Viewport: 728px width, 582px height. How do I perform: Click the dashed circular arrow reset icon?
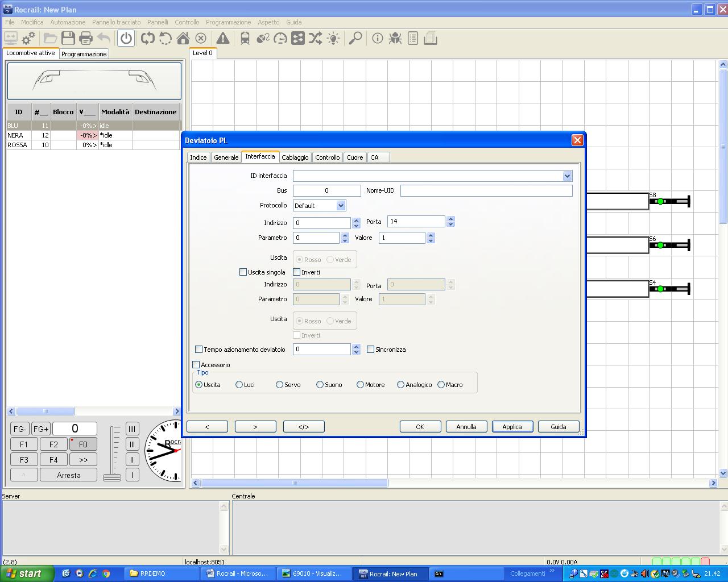pos(166,38)
